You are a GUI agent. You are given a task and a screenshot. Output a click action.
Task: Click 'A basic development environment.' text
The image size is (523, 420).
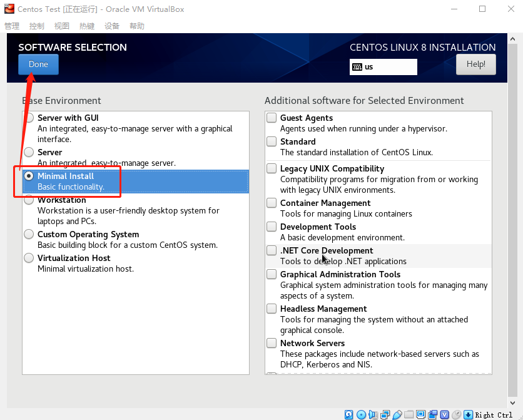(x=342, y=237)
